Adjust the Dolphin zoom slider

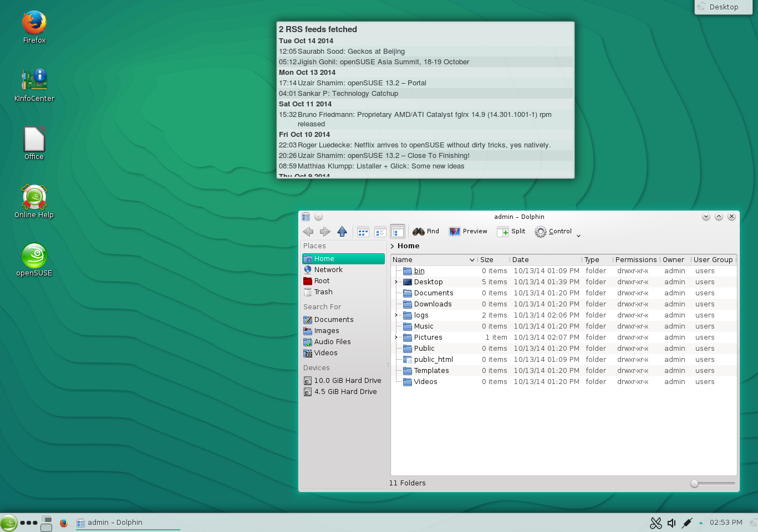pyautogui.click(x=713, y=484)
